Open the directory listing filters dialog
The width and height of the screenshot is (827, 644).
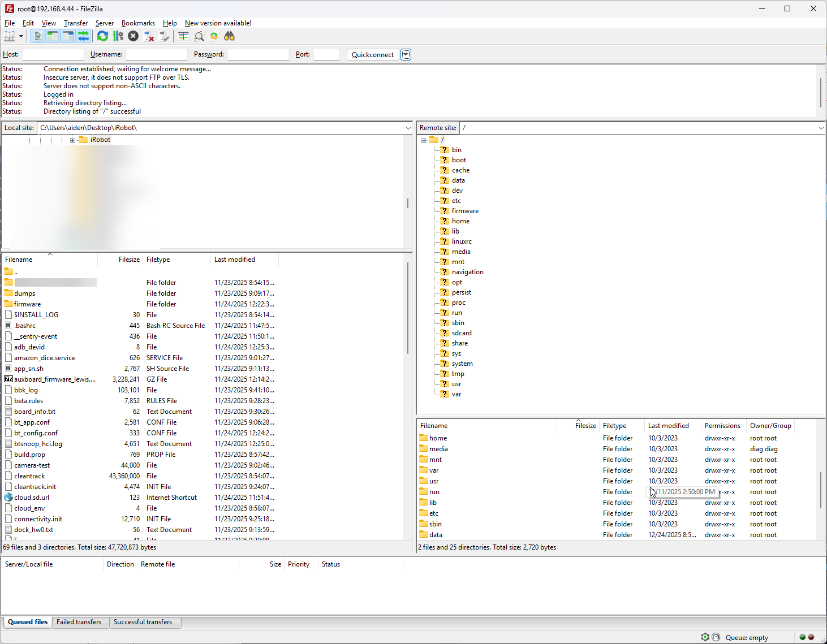click(x=183, y=36)
